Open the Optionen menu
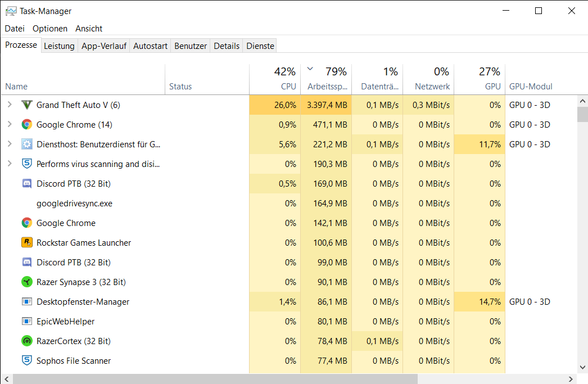Screen dimensions: 588x384 [x=50, y=28]
